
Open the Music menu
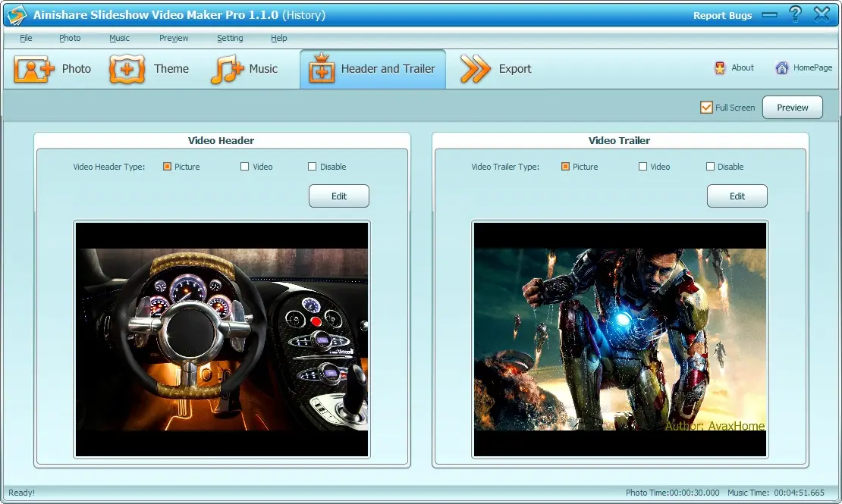click(119, 38)
